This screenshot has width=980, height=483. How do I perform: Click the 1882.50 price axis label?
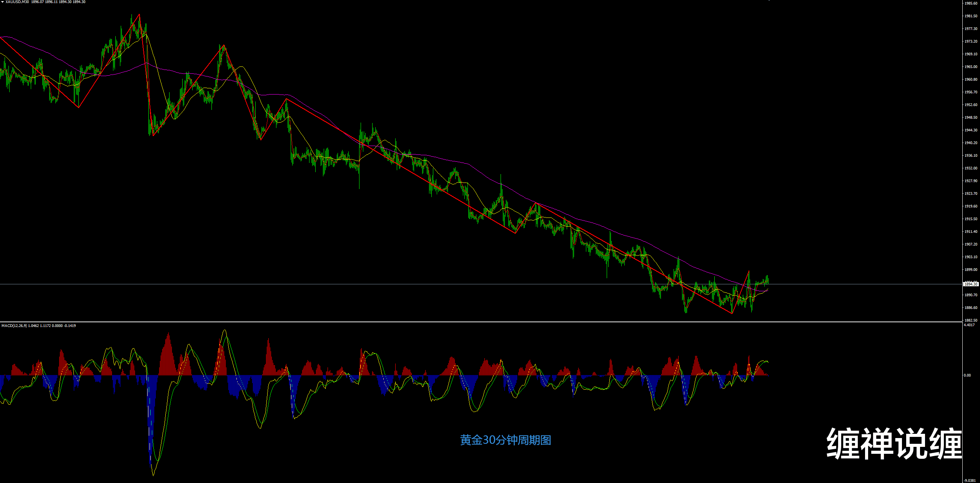click(971, 320)
